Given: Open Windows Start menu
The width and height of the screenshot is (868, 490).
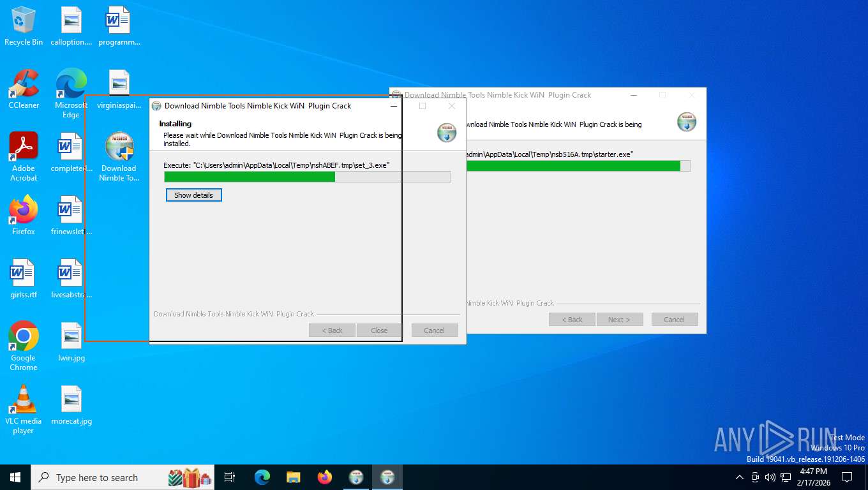Looking at the screenshot, I should tap(15, 477).
